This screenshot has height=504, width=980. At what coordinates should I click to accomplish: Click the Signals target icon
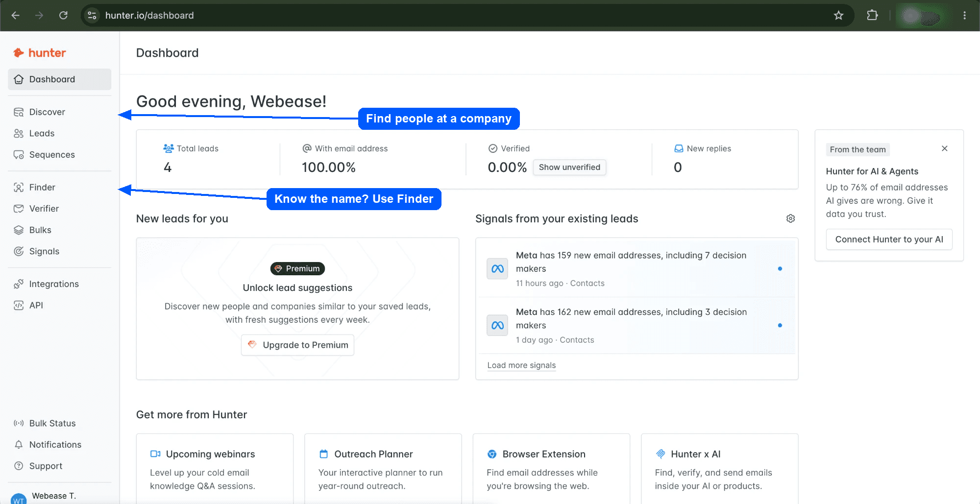tap(19, 251)
